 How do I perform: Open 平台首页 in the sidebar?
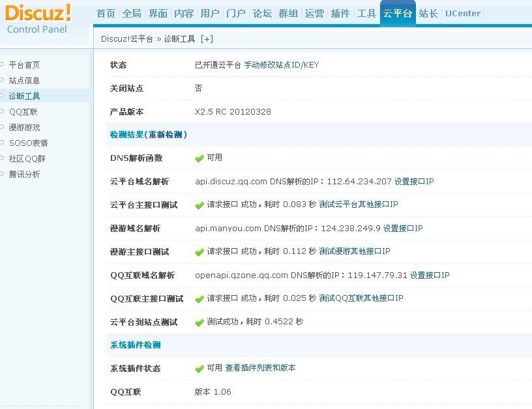pyautogui.click(x=24, y=64)
